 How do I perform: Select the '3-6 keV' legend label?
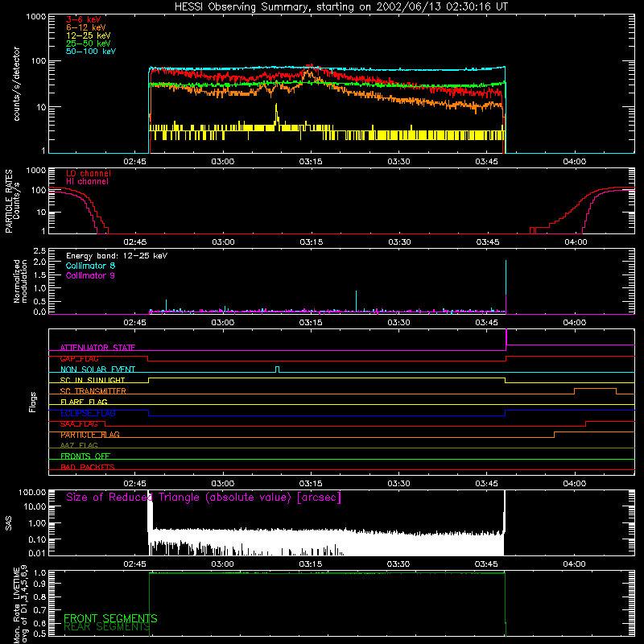coord(84,19)
